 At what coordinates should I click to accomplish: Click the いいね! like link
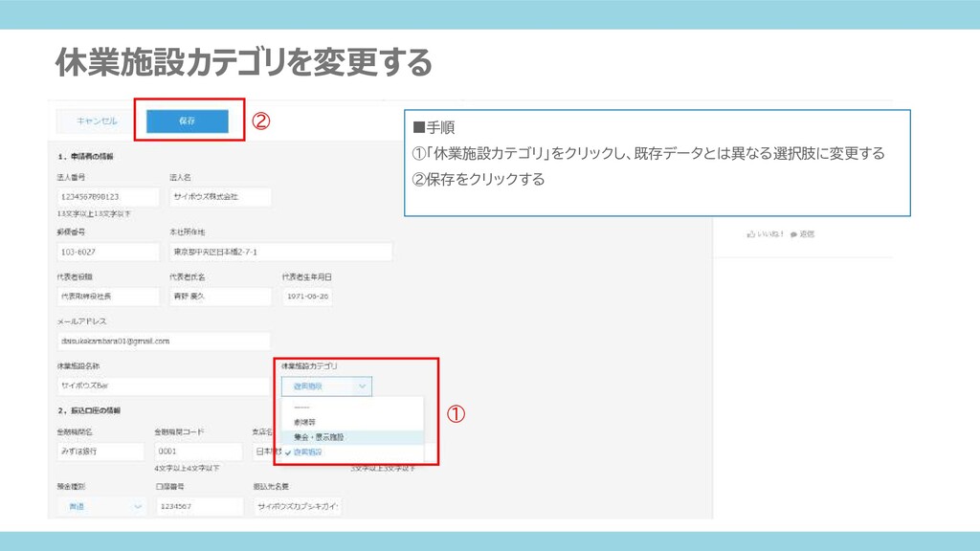(x=770, y=234)
